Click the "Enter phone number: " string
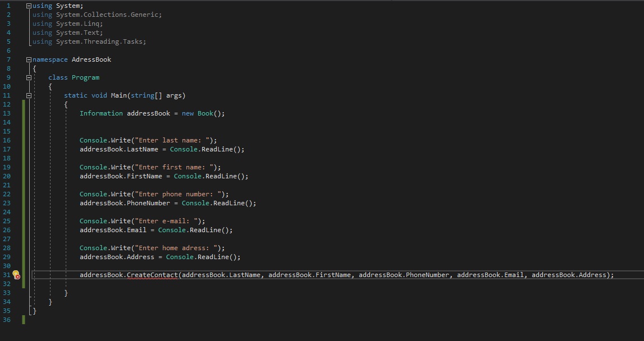Viewport: 644px width, 341px height. [x=178, y=195]
